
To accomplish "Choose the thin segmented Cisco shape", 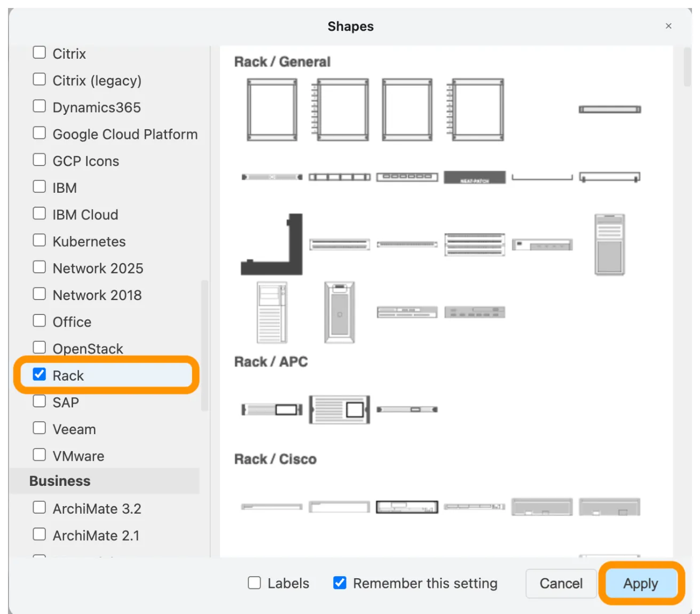I will tap(475, 506).
